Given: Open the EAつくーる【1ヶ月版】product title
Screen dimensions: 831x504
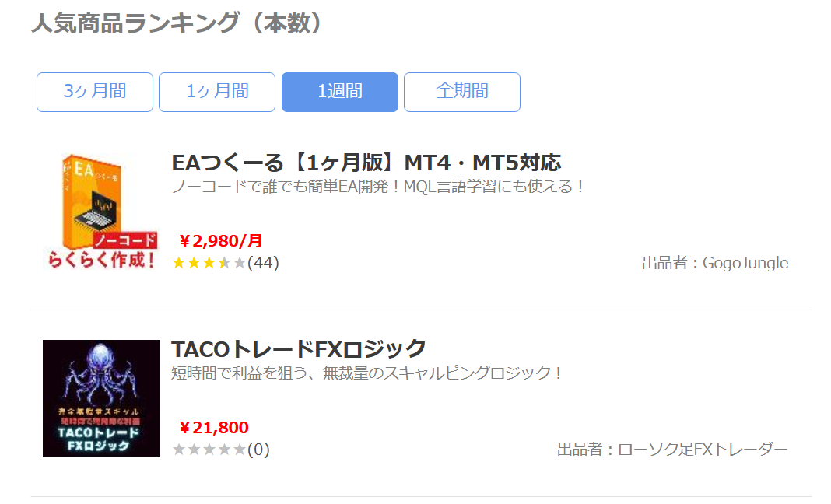Looking at the screenshot, I should tap(366, 163).
